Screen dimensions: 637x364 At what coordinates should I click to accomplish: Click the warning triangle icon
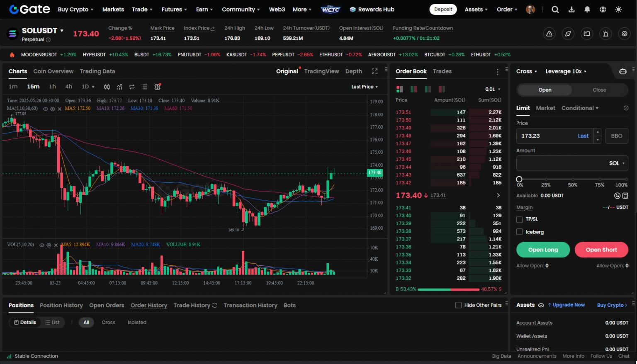549,34
